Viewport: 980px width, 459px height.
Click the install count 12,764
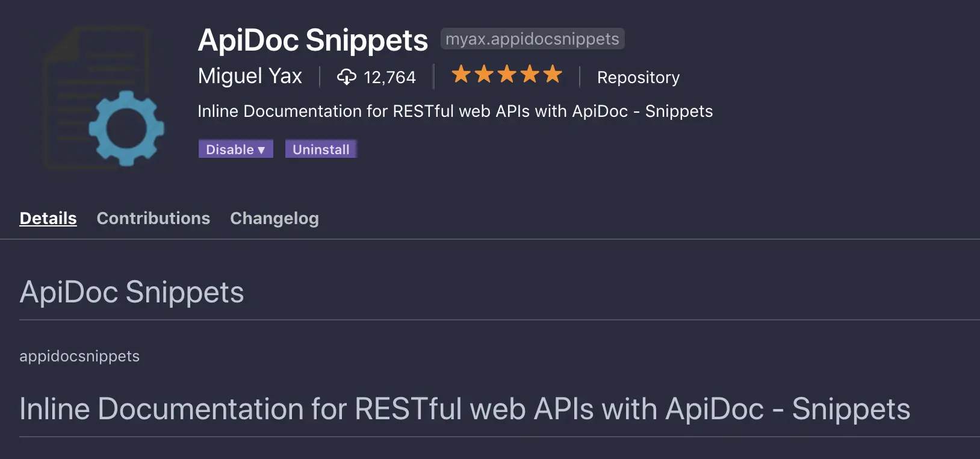pos(389,78)
